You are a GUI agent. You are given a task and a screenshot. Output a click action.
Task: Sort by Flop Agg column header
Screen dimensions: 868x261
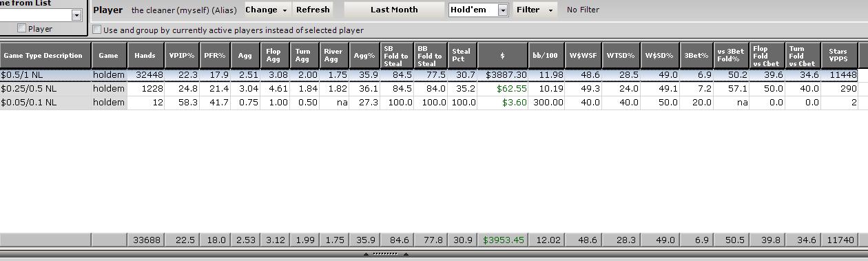click(x=275, y=55)
